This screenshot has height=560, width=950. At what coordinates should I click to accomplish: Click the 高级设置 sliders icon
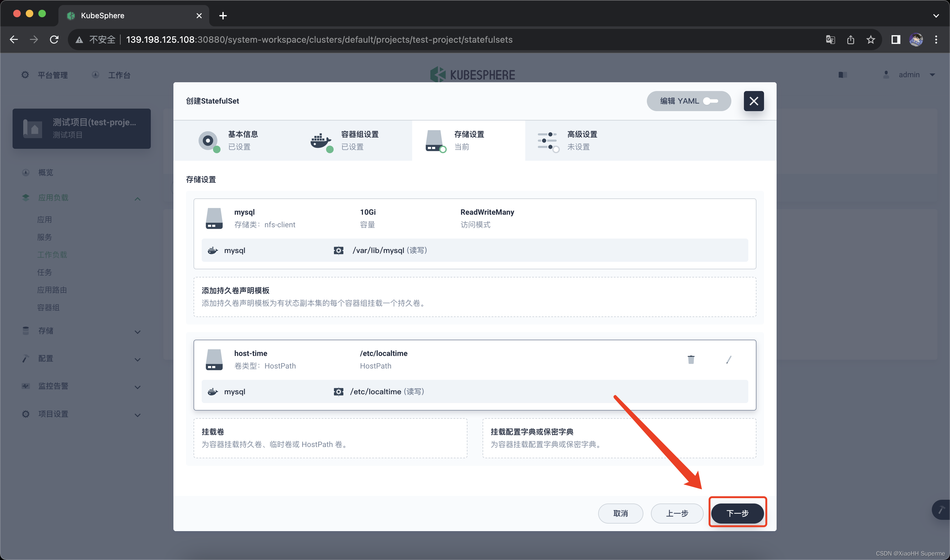coord(548,141)
